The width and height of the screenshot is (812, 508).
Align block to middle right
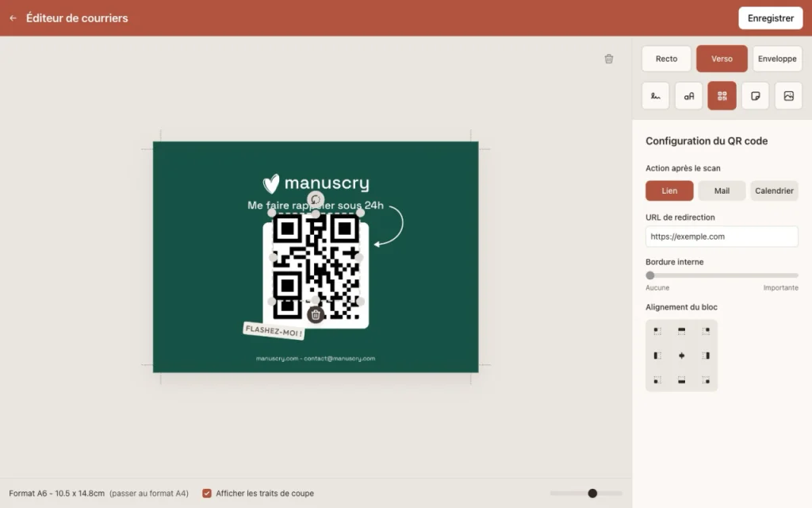click(x=706, y=356)
